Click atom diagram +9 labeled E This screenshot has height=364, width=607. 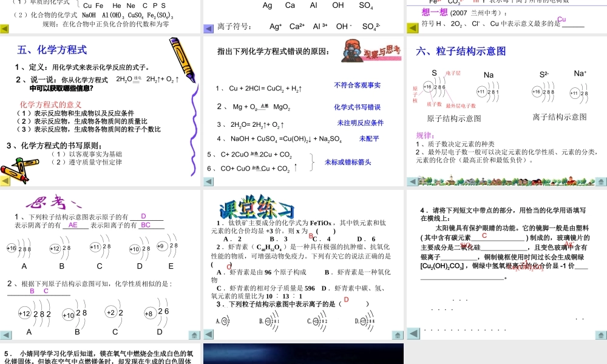tap(168, 246)
